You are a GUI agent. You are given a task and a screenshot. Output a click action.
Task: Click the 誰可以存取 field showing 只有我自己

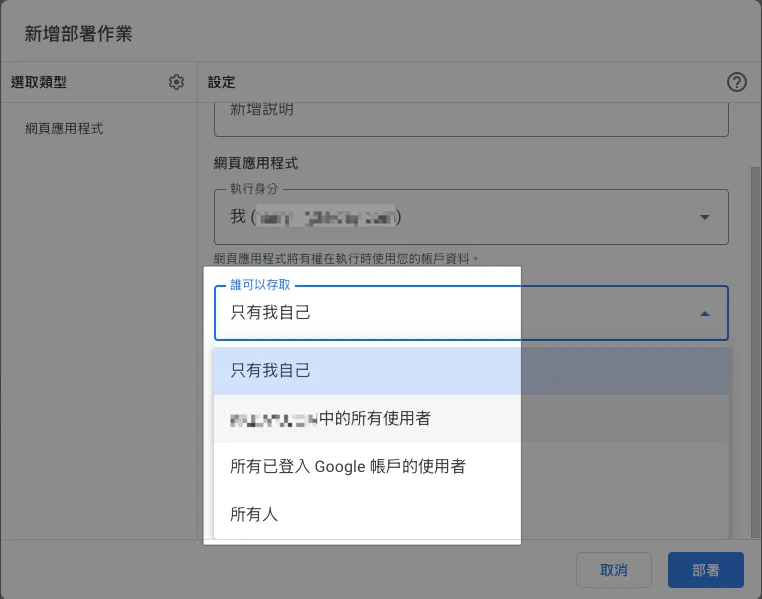tap(450, 314)
